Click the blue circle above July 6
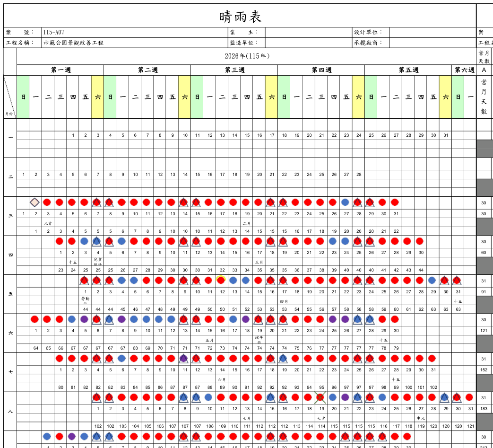The width and height of the screenshot is (493, 448). point(121,358)
